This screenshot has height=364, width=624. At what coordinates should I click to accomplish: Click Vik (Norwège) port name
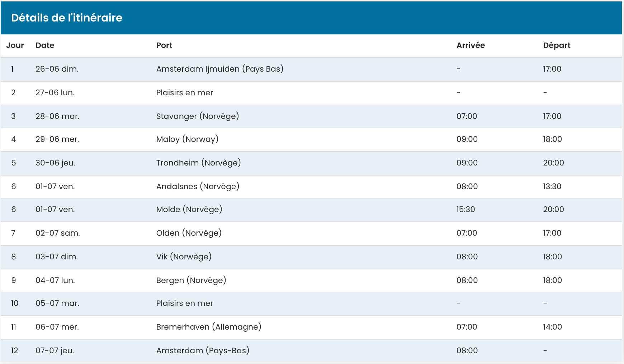pyautogui.click(x=184, y=257)
